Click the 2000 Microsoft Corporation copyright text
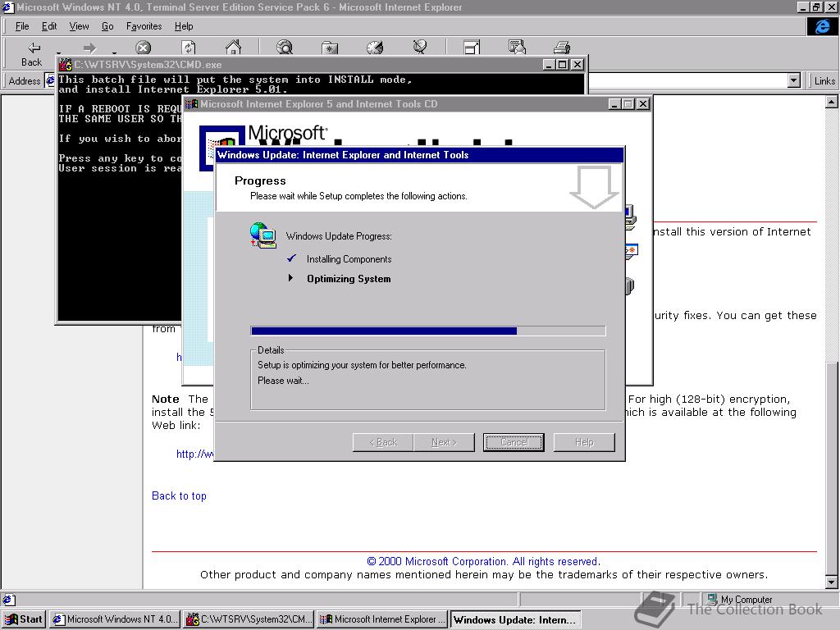The height and width of the screenshot is (630, 840). click(483, 561)
